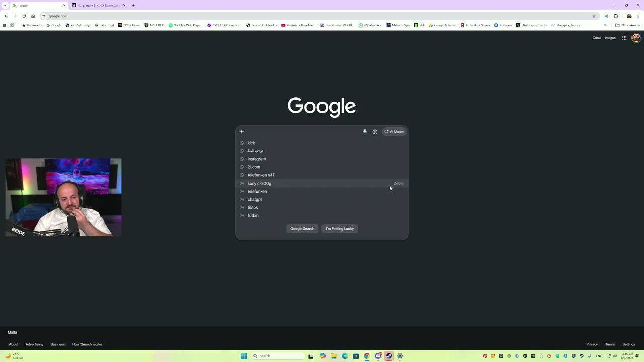Click the webcam overlay thumbnail
The image size is (644, 362).
(x=63, y=198)
